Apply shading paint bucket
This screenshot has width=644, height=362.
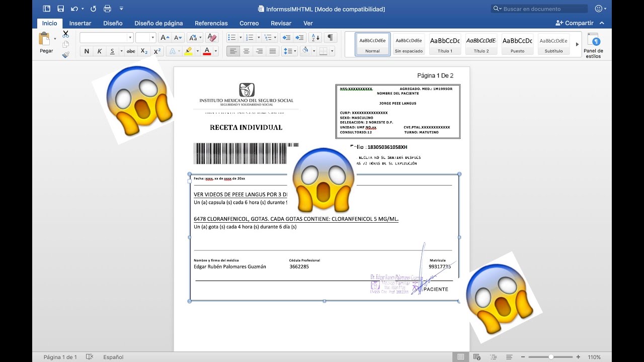tap(305, 51)
